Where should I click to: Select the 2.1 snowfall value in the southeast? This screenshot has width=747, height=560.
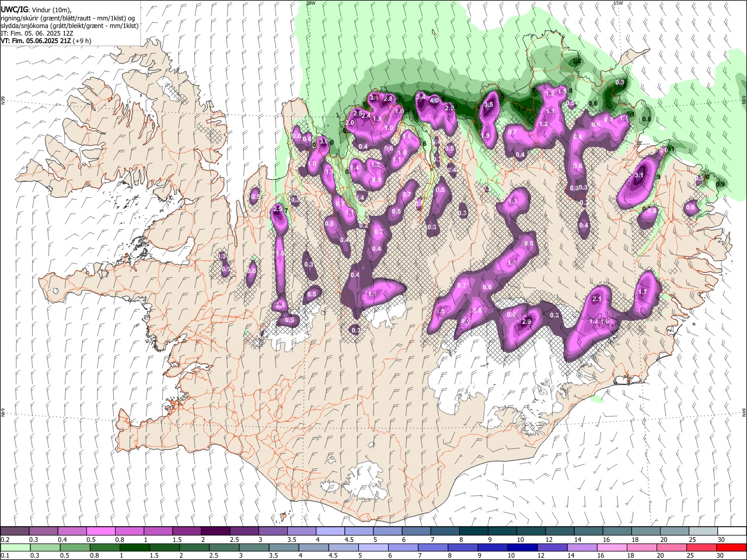coord(596,299)
